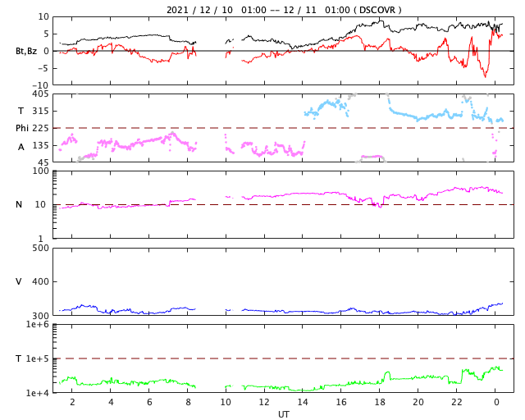Click the V velocity axis label
The width and height of the screenshot is (525, 420).
click(19, 281)
